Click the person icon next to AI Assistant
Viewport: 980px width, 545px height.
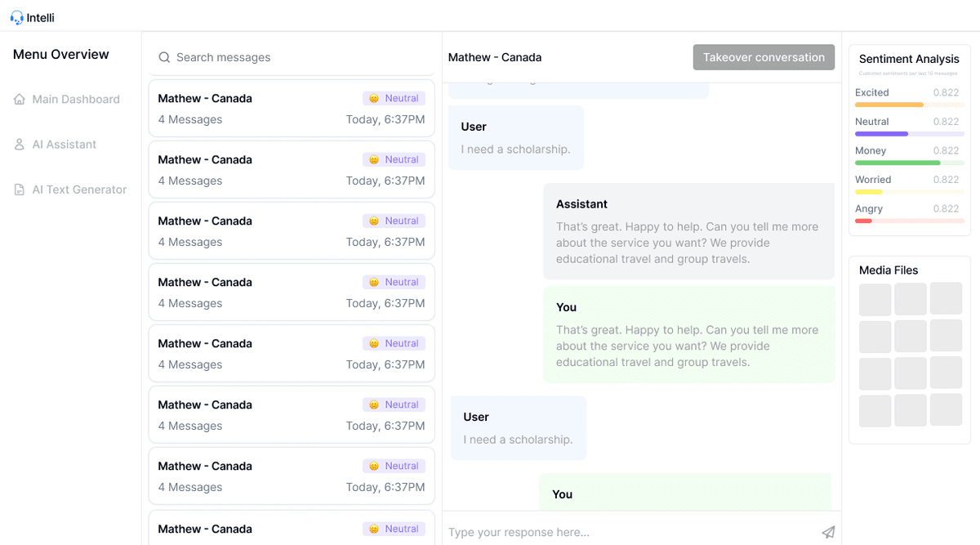click(19, 144)
